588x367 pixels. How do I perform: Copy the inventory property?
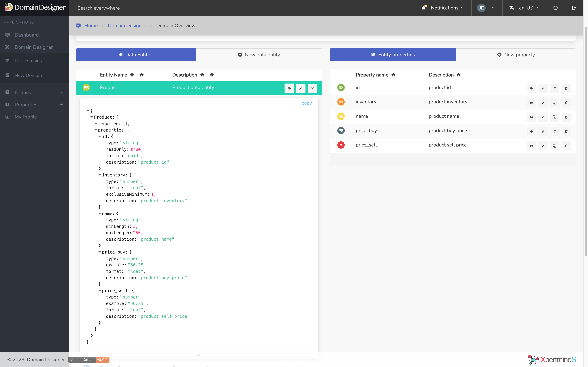tap(554, 103)
